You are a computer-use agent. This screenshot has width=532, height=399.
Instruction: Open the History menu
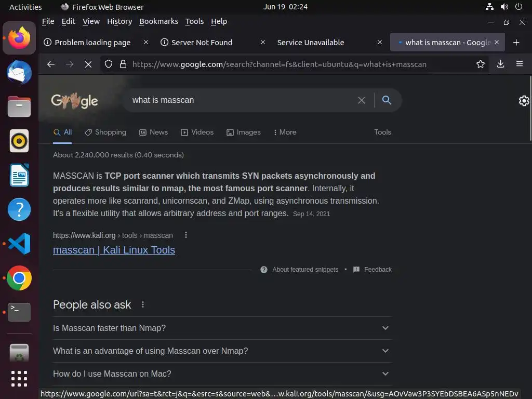click(x=119, y=21)
